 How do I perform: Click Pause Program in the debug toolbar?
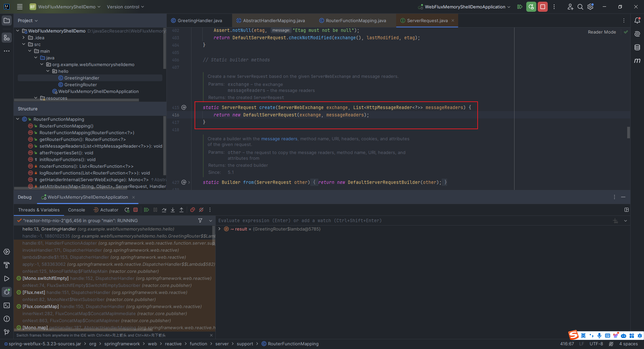tap(155, 210)
